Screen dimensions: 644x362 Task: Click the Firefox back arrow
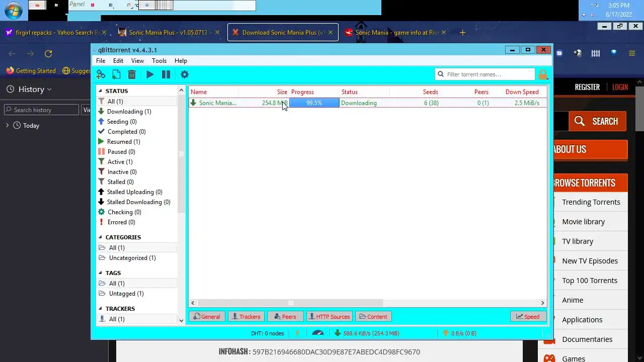coord(12,53)
